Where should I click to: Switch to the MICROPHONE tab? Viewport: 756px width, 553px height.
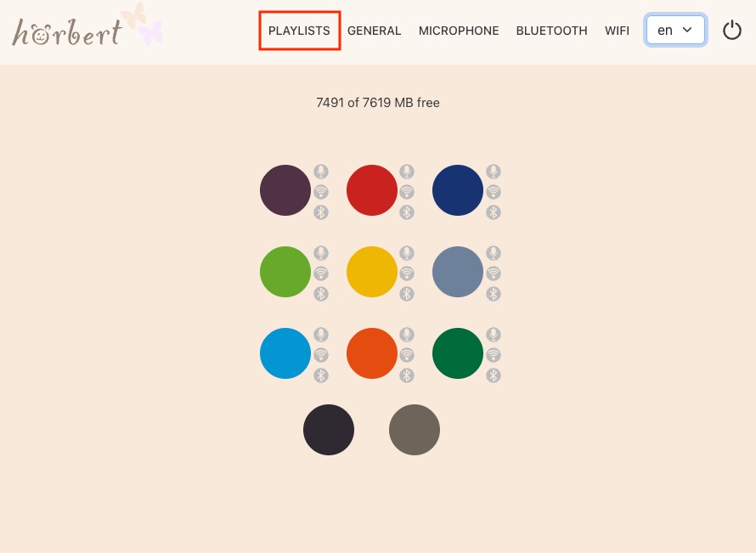pyautogui.click(x=459, y=31)
